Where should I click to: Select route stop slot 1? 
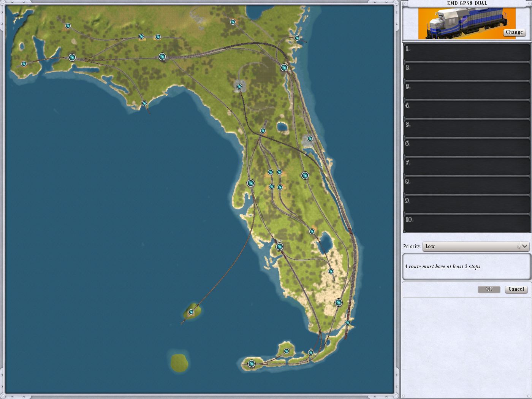[x=467, y=52]
